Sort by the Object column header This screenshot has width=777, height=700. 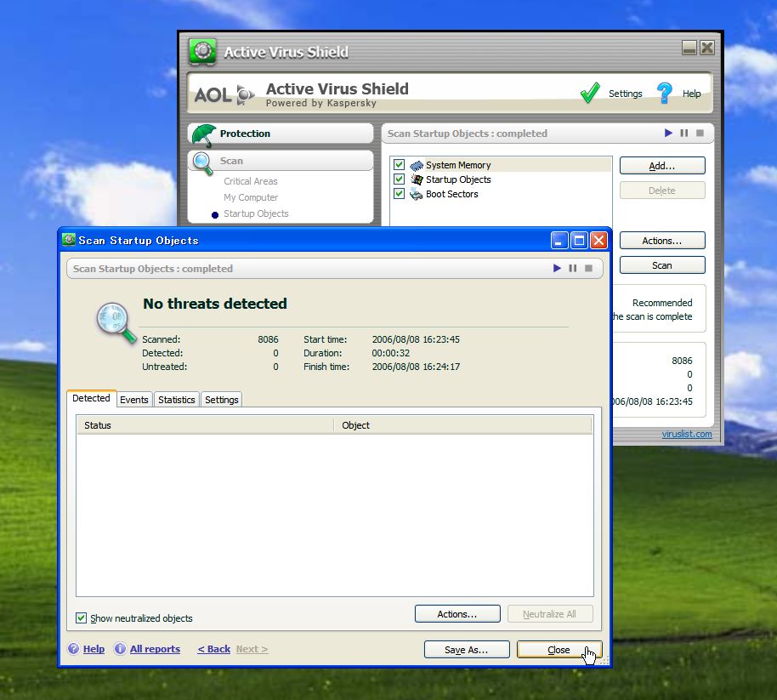click(462, 425)
